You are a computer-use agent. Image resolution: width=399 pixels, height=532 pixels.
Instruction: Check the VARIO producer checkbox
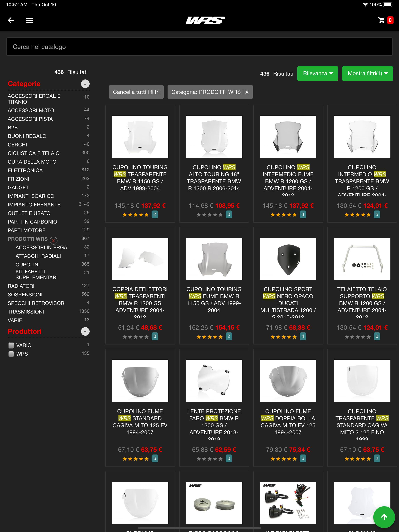pyautogui.click(x=11, y=345)
